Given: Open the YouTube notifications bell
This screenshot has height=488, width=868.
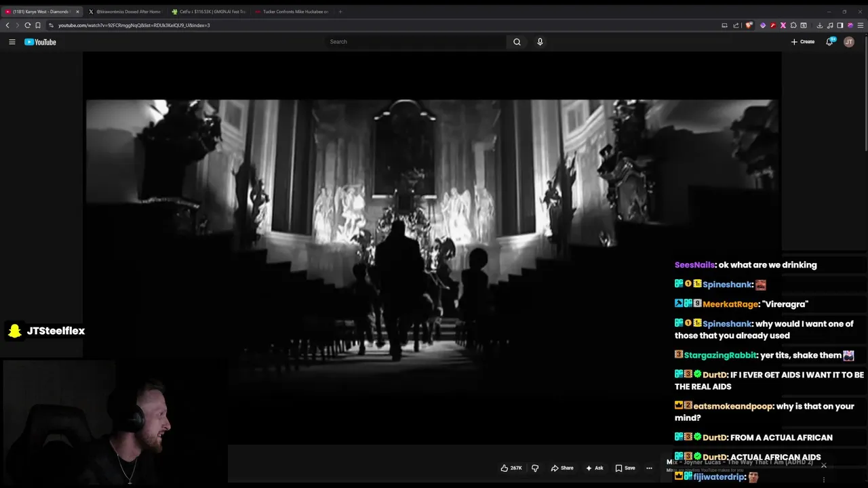Looking at the screenshot, I should tap(829, 42).
